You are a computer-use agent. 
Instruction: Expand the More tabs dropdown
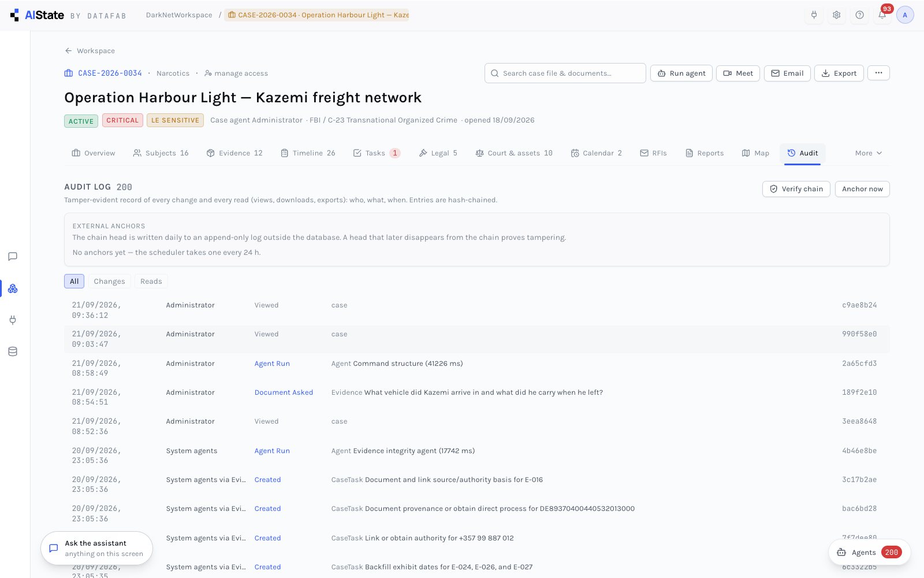[869, 153]
